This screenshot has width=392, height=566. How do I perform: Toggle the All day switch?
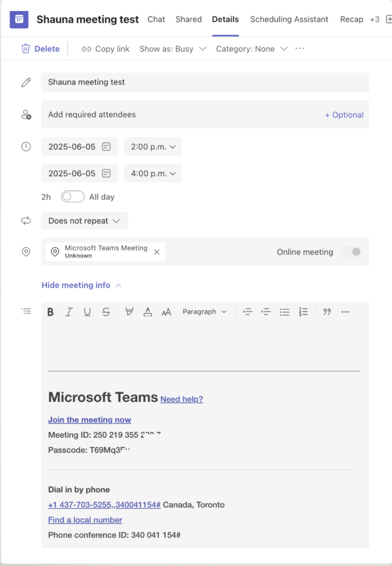coord(72,197)
